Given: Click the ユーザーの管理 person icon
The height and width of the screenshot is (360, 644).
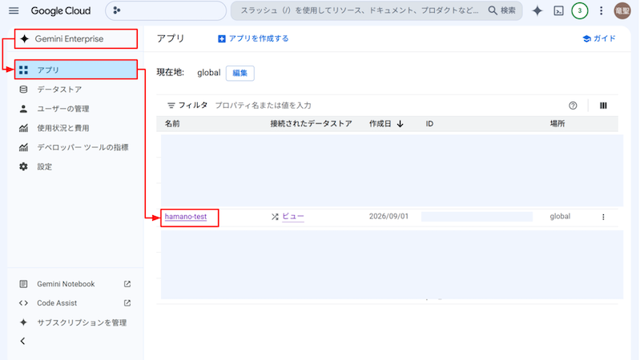Looking at the screenshot, I should pyautogui.click(x=23, y=109).
